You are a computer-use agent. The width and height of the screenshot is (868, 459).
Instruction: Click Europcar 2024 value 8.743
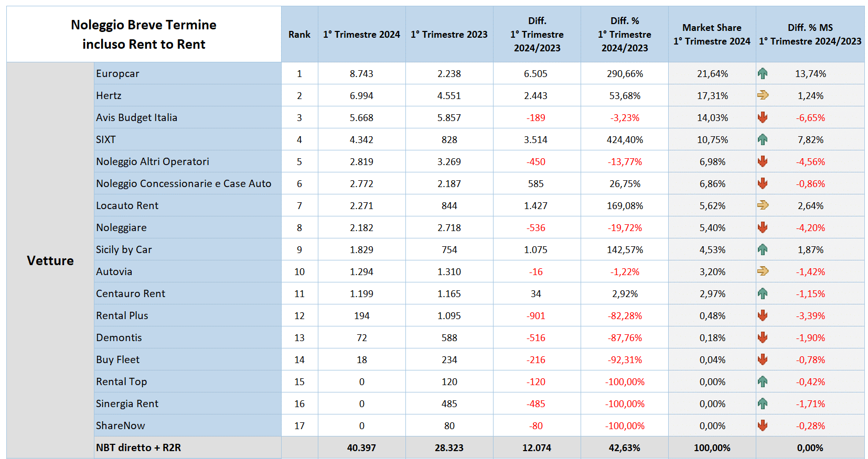click(x=361, y=74)
